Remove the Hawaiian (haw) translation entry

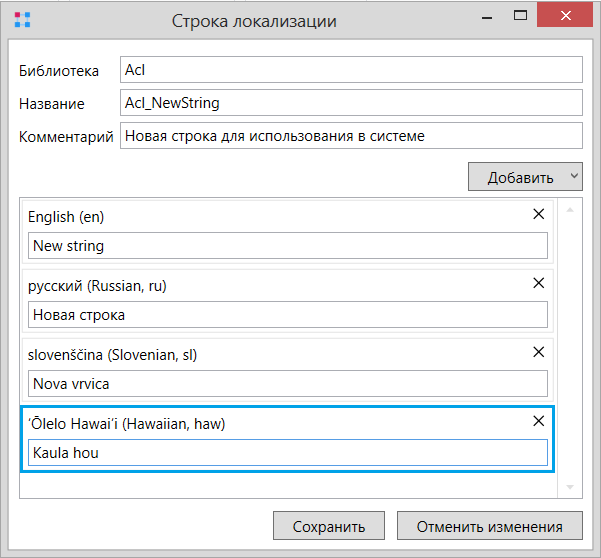coord(539,421)
